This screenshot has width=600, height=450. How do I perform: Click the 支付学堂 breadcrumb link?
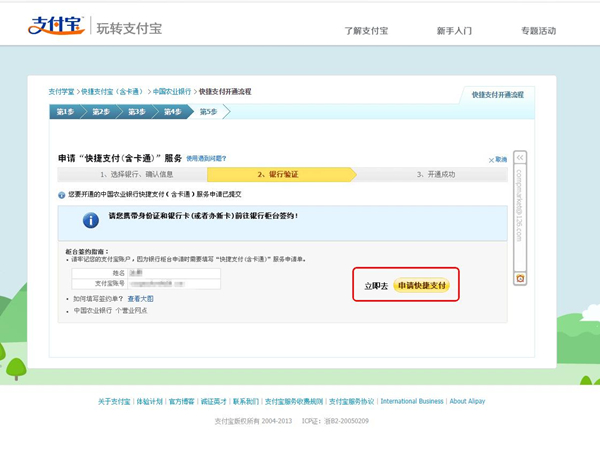tap(61, 92)
